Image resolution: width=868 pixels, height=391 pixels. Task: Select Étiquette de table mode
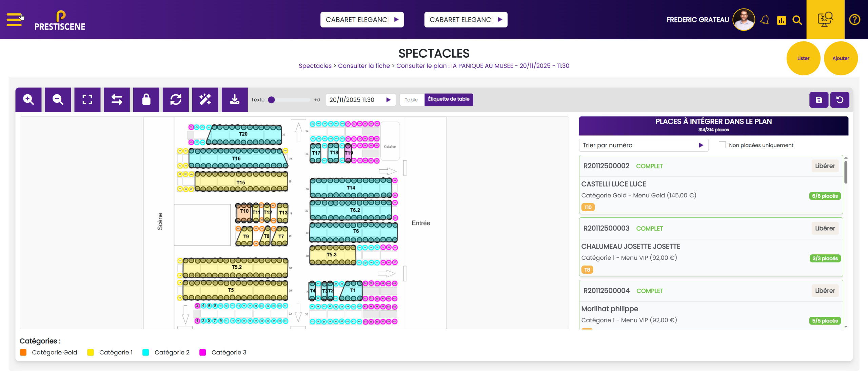[x=448, y=99]
